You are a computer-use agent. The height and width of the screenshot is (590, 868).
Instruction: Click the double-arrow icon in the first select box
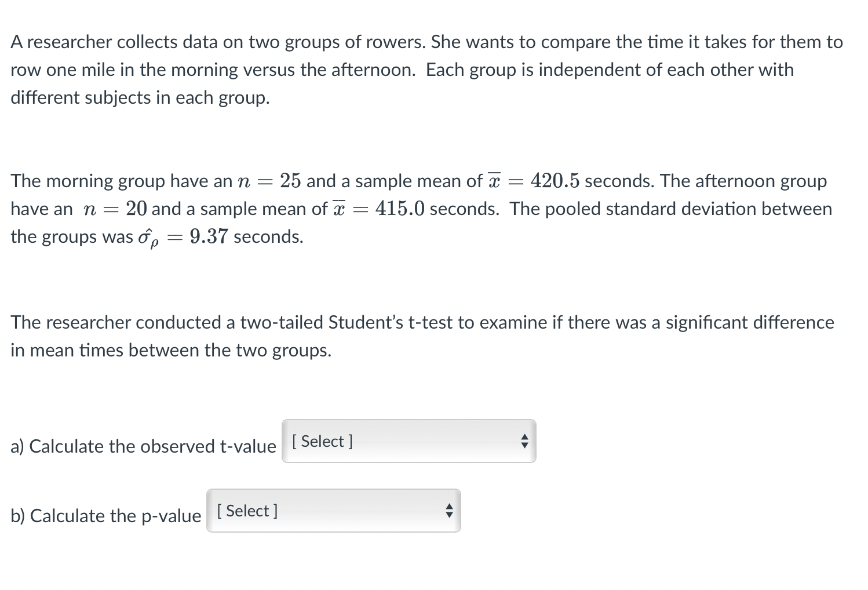(x=523, y=441)
